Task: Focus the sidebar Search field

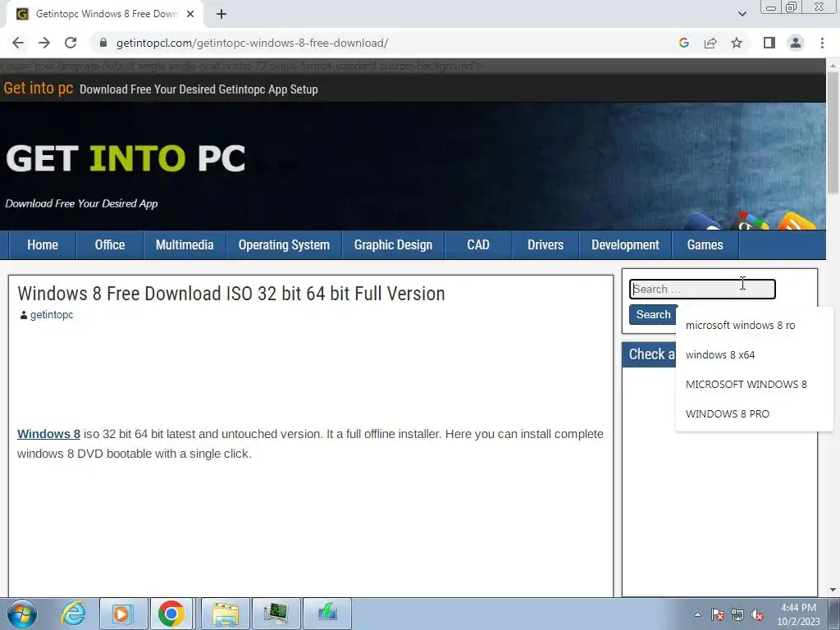Action: [x=702, y=290]
